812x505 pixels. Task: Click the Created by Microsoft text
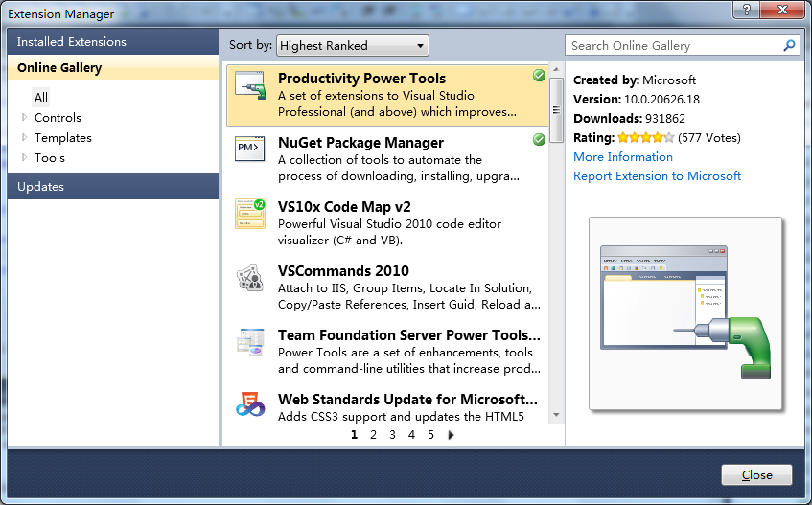coord(635,80)
